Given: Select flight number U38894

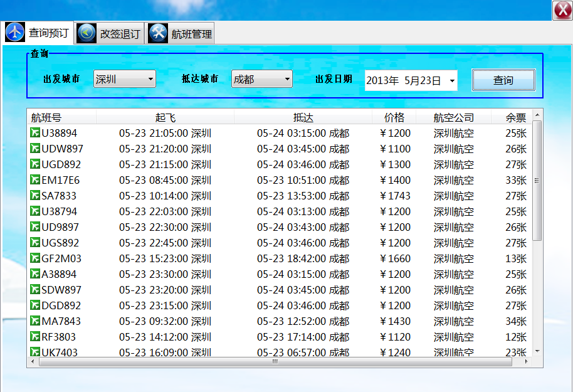Looking at the screenshot, I should point(59,133).
